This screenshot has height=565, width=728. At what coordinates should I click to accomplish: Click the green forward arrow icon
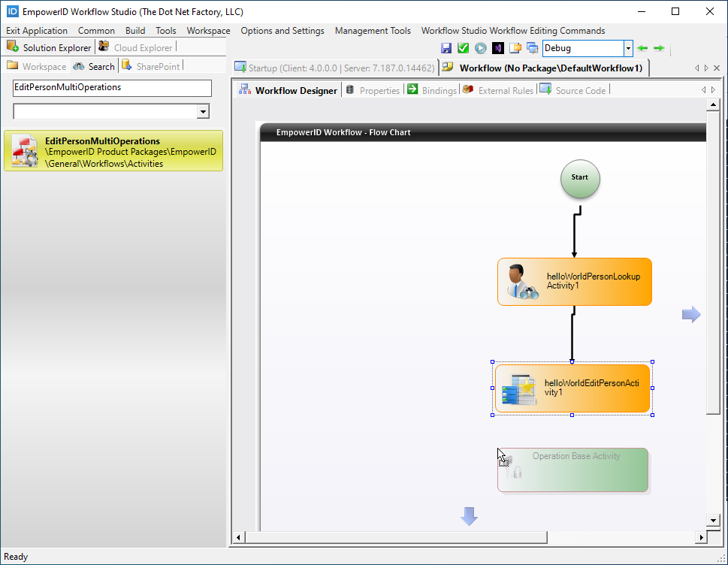(659, 48)
